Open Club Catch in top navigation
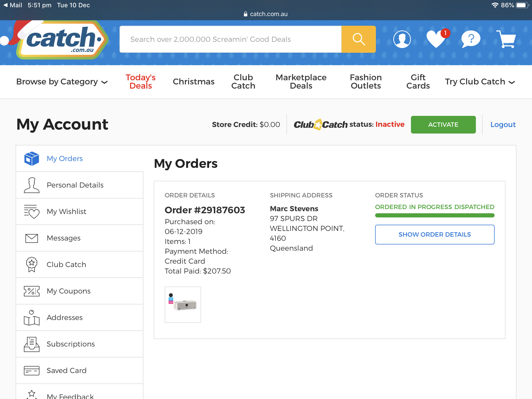Viewport: 532px width, 399px height. click(243, 82)
